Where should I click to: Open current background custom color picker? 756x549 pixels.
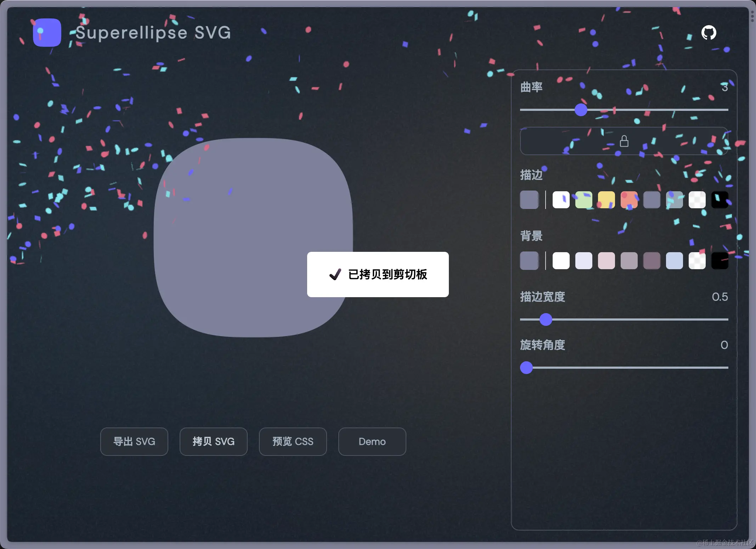pyautogui.click(x=529, y=261)
